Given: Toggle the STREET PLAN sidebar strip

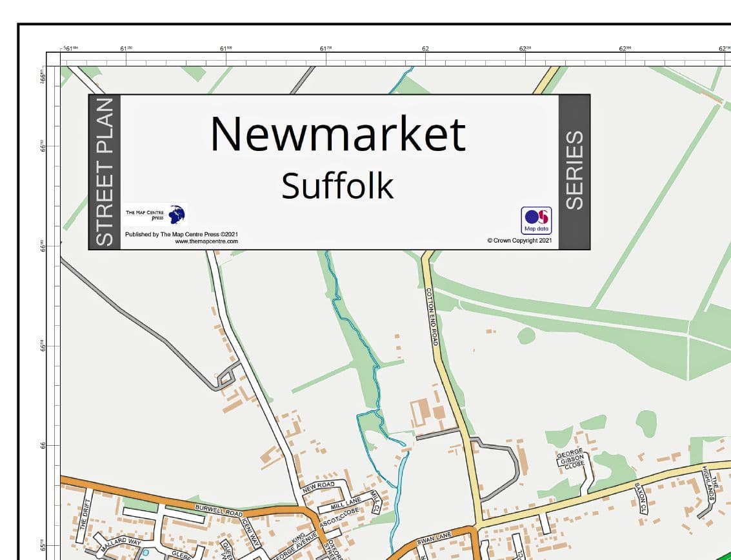Looking at the screenshot, I should click(105, 173).
